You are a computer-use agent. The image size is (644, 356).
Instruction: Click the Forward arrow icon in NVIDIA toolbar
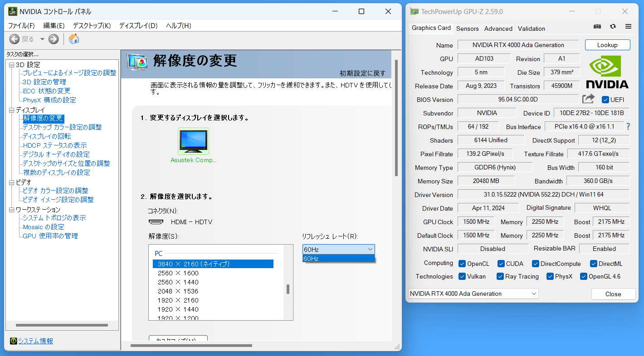point(54,39)
